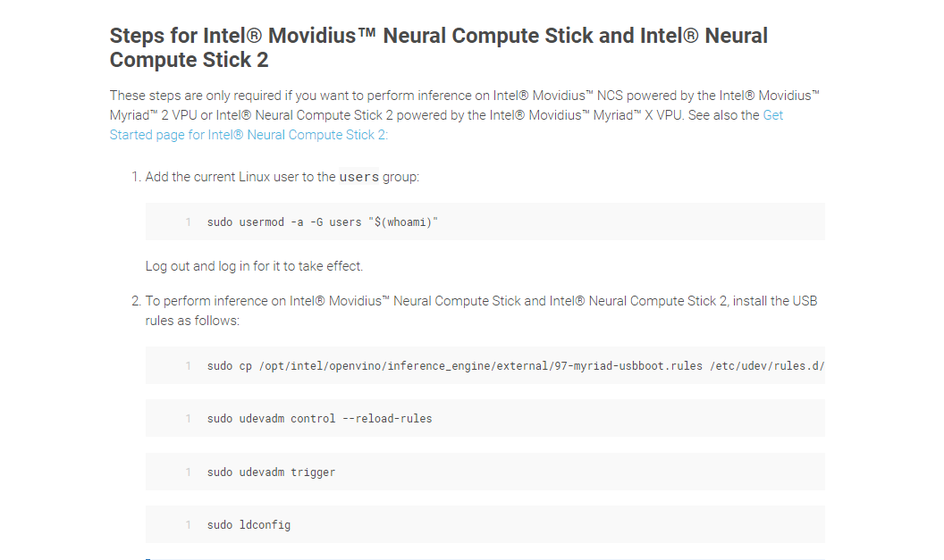Open the Get Started page link
Screen dimensions: 944x560
tap(248, 135)
